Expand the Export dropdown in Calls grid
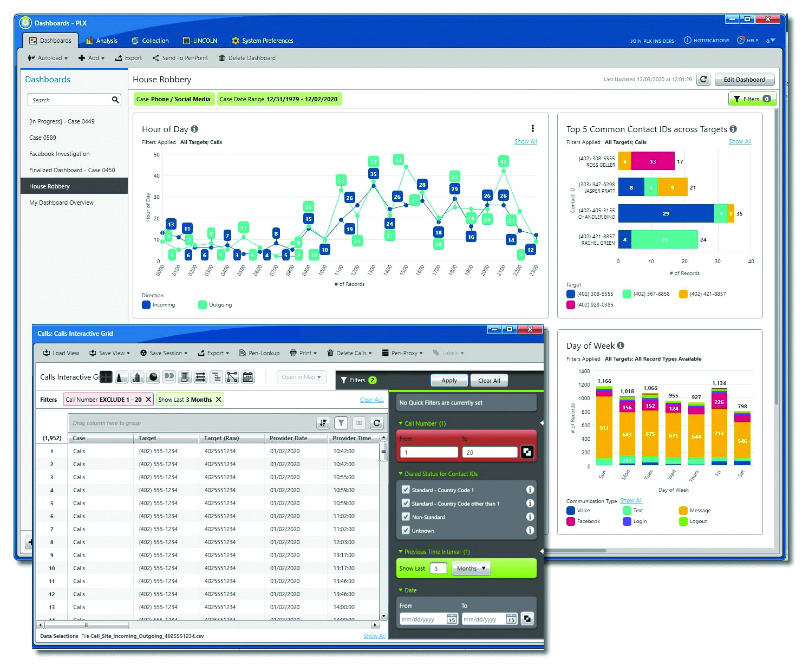Screen dimensions: 809x672 pos(213,353)
